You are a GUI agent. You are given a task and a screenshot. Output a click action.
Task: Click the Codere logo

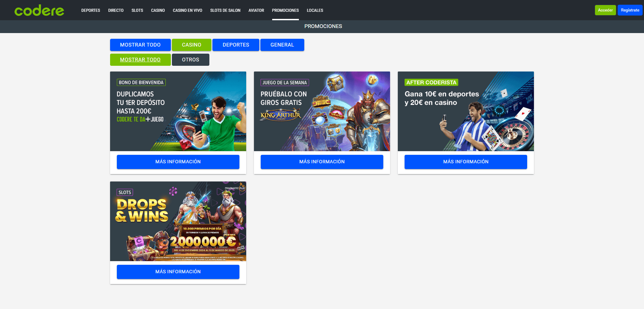(x=39, y=10)
